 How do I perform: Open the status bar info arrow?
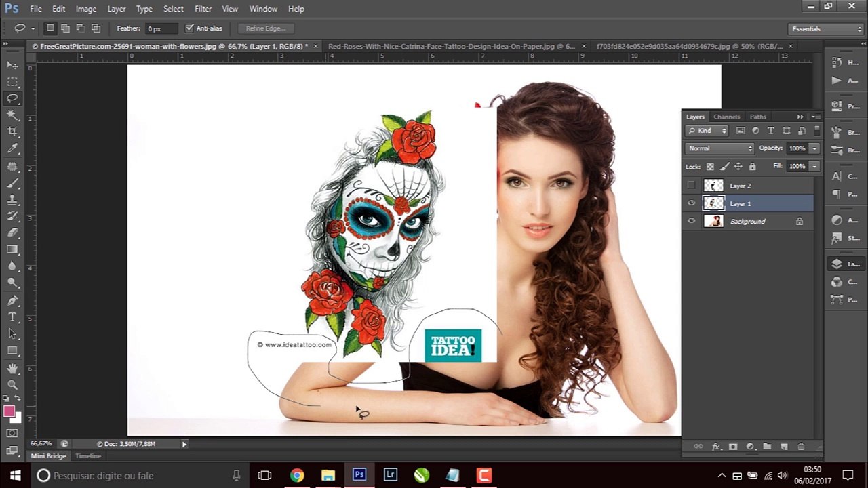184,444
